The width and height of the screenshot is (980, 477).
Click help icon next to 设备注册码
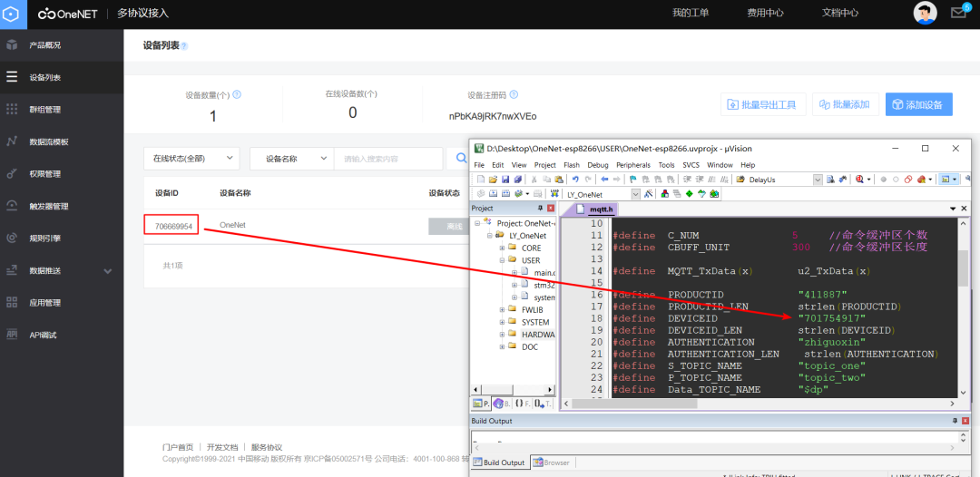514,95
